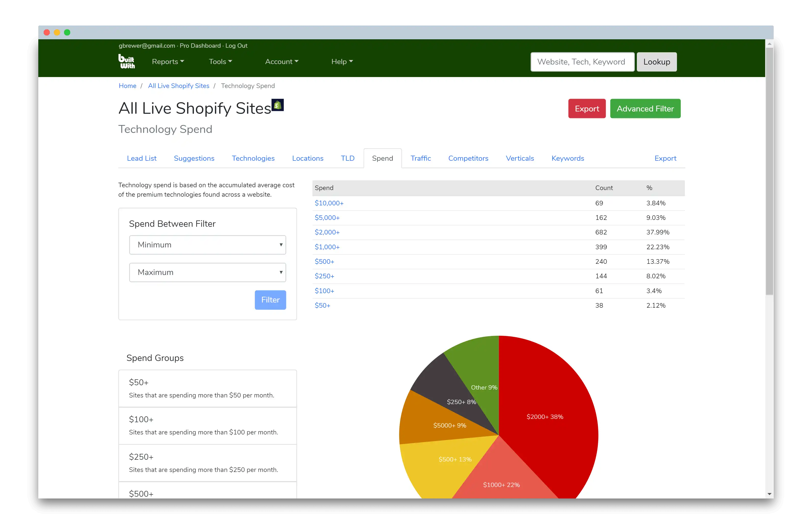Open the $5,000+ spend row link
Image resolution: width=812 pixels, height=524 pixels.
point(327,218)
